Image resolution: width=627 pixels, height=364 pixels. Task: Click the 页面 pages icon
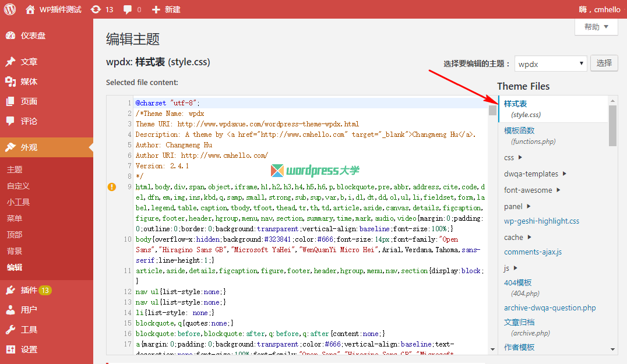click(x=10, y=101)
